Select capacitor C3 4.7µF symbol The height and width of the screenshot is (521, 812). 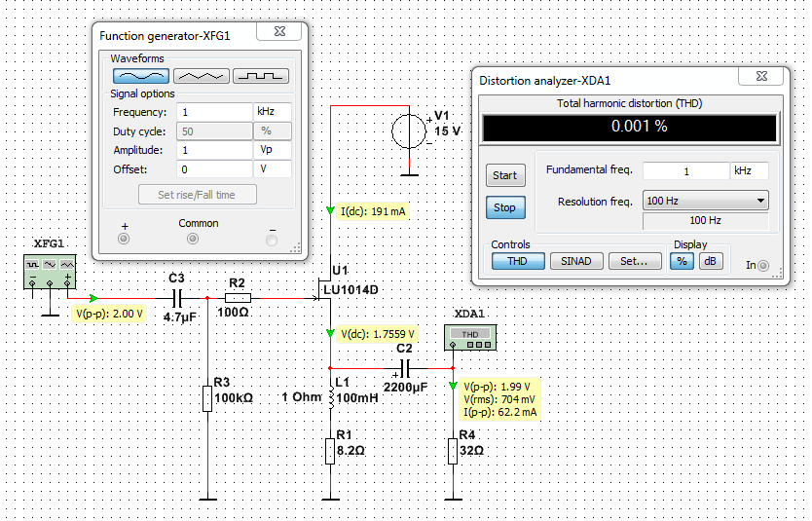[x=176, y=298]
